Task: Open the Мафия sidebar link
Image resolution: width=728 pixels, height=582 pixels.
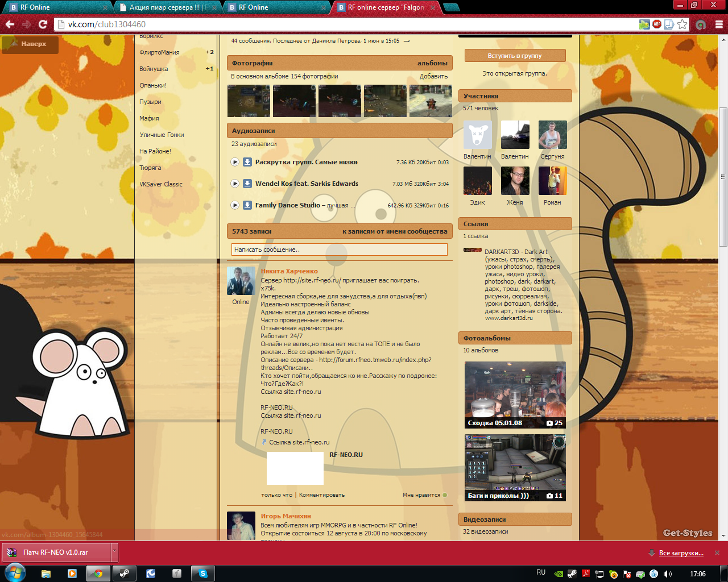Action: [x=149, y=118]
